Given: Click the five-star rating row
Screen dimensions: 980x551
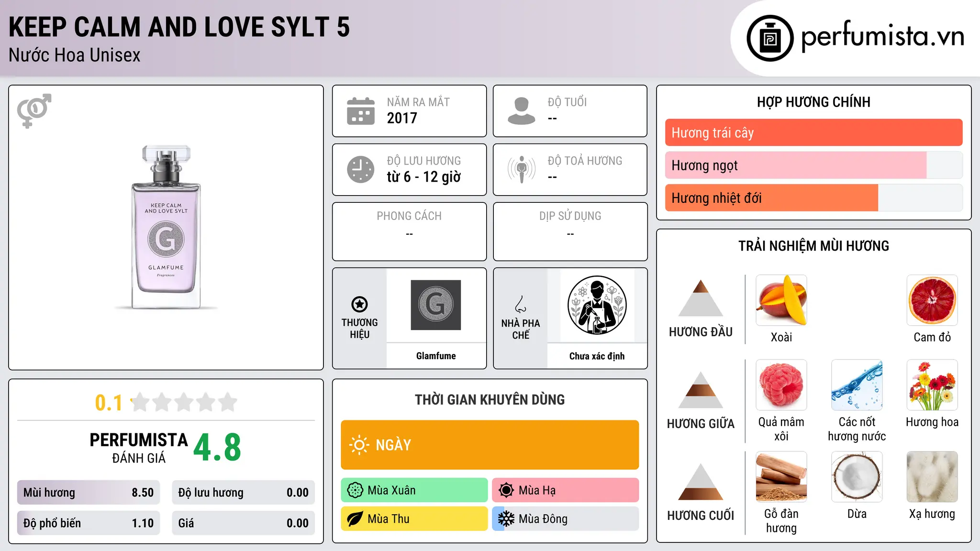Looking at the screenshot, I should [x=184, y=402].
